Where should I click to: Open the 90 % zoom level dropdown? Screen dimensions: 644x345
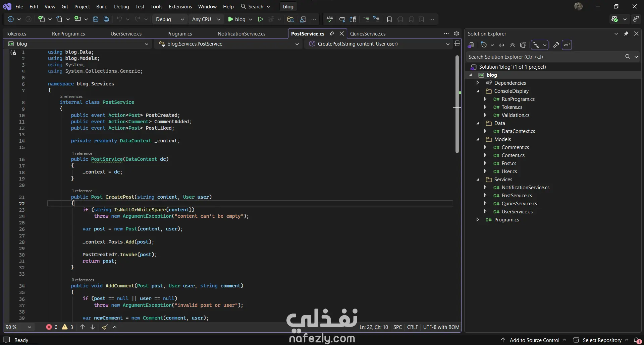(x=19, y=327)
